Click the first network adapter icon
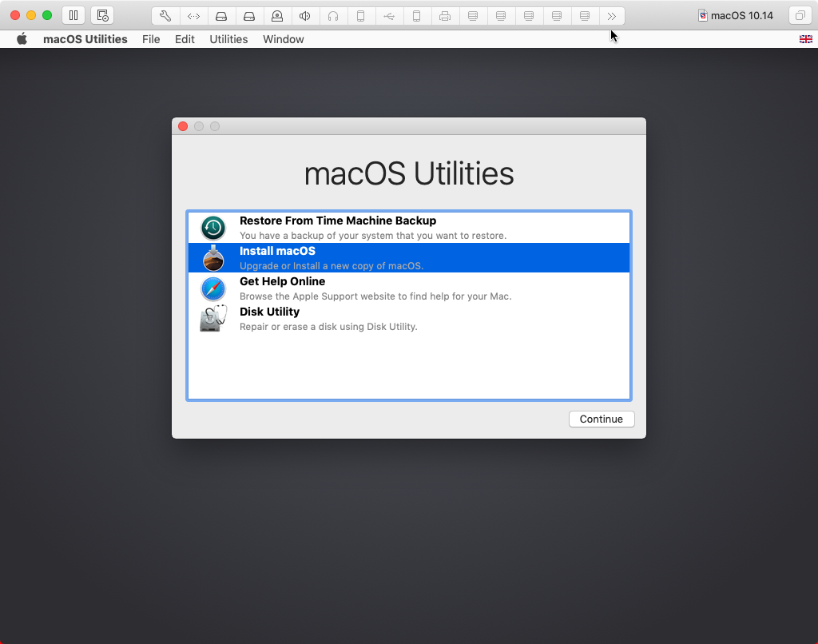The width and height of the screenshot is (818, 644). [x=473, y=15]
